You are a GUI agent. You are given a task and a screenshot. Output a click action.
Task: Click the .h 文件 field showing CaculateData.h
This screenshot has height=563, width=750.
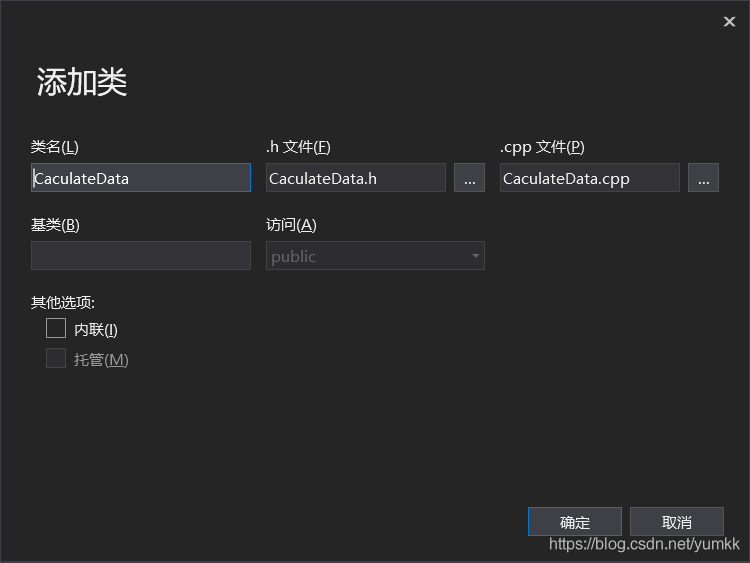click(356, 177)
